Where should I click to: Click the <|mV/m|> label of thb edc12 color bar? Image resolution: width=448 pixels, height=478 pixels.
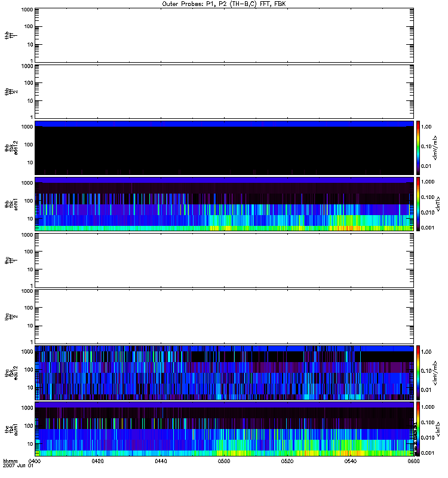(435, 148)
